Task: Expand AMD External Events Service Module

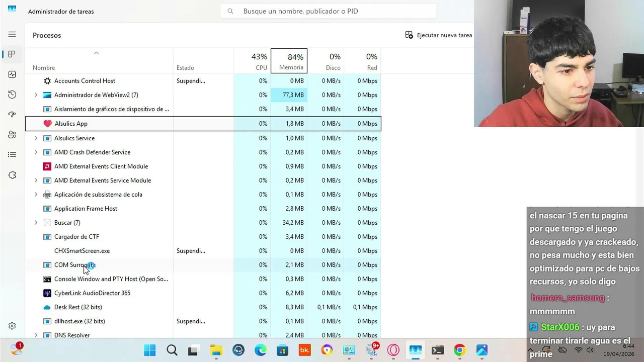Action: 36,180
